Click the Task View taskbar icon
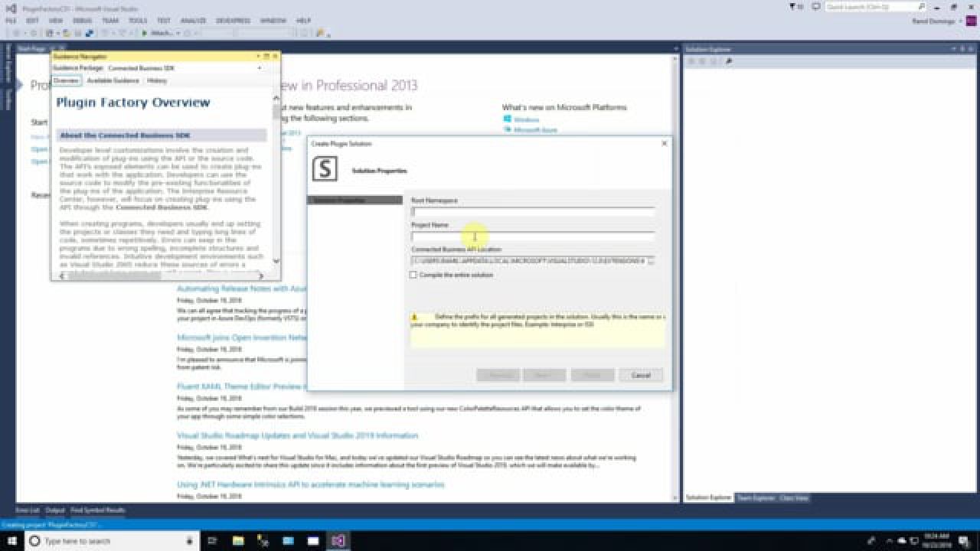This screenshot has height=551, width=980. [213, 541]
